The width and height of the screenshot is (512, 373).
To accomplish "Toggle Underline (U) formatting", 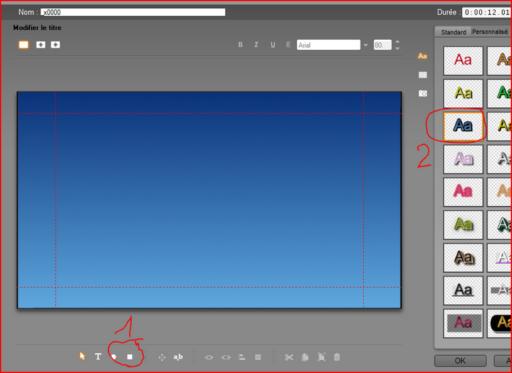I will pyautogui.click(x=273, y=44).
